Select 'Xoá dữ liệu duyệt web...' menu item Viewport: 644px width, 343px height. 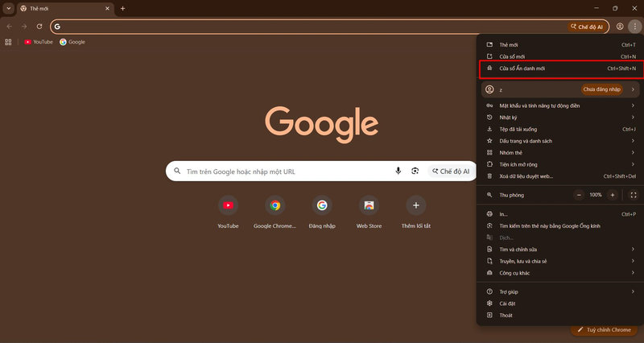(x=560, y=176)
